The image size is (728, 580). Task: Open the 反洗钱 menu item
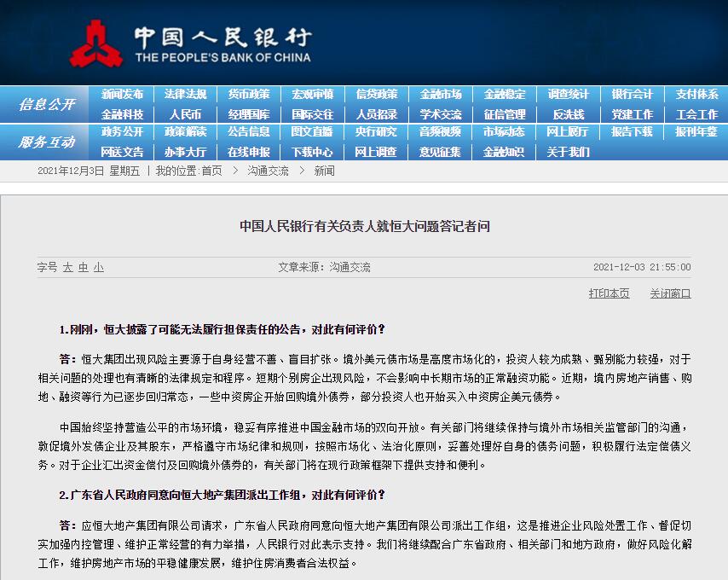pyautogui.click(x=569, y=114)
